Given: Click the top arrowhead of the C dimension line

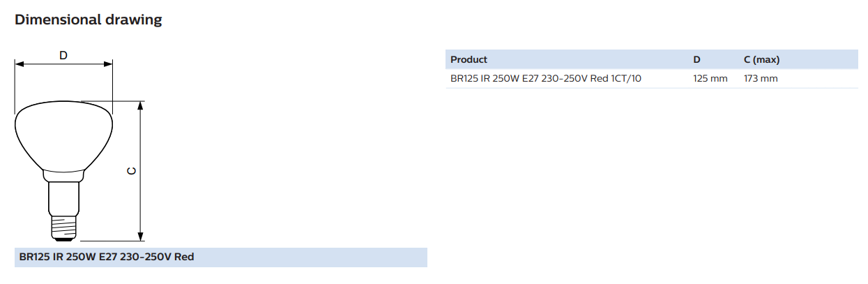Looking at the screenshot, I should [x=141, y=106].
